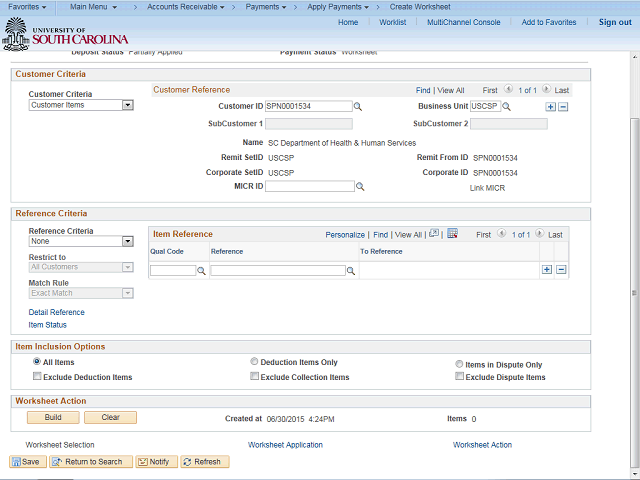Click in MICR ID field

point(310,186)
